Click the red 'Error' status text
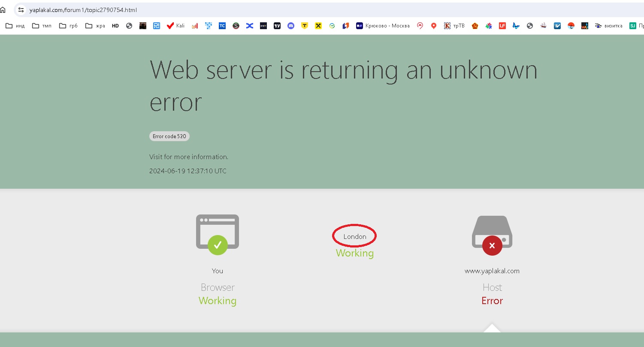 (x=492, y=301)
